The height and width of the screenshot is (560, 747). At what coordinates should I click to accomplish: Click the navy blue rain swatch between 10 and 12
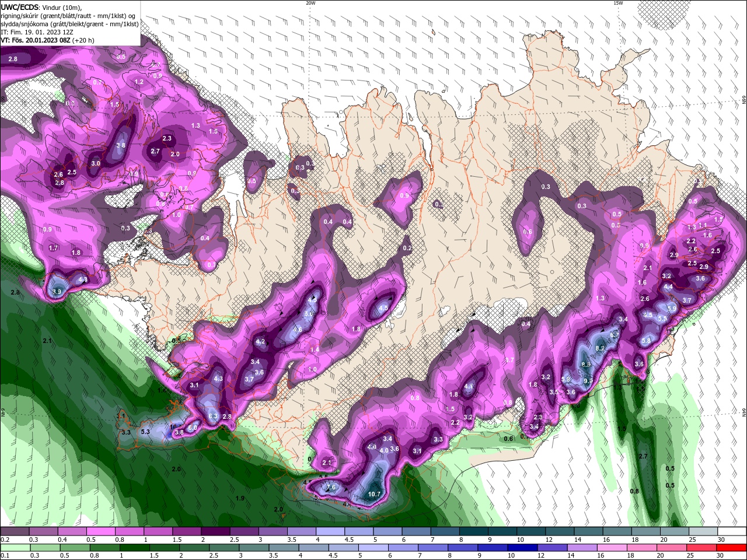coord(521,547)
